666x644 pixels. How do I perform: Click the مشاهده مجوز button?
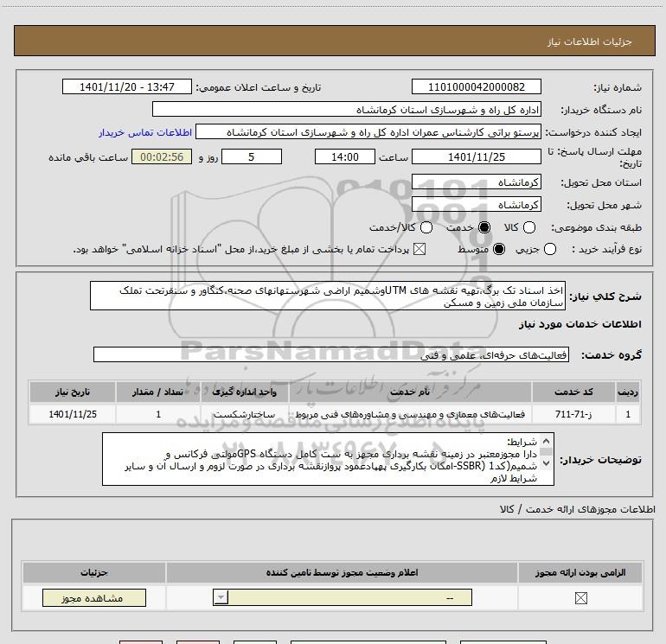[94, 597]
